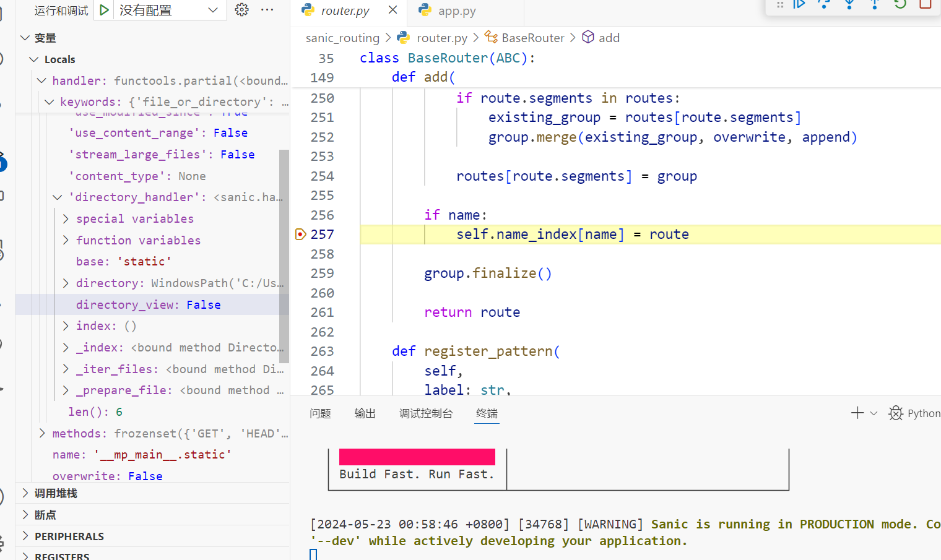Expand the methods frozenset variable
941x560 pixels.
pyautogui.click(x=41, y=433)
